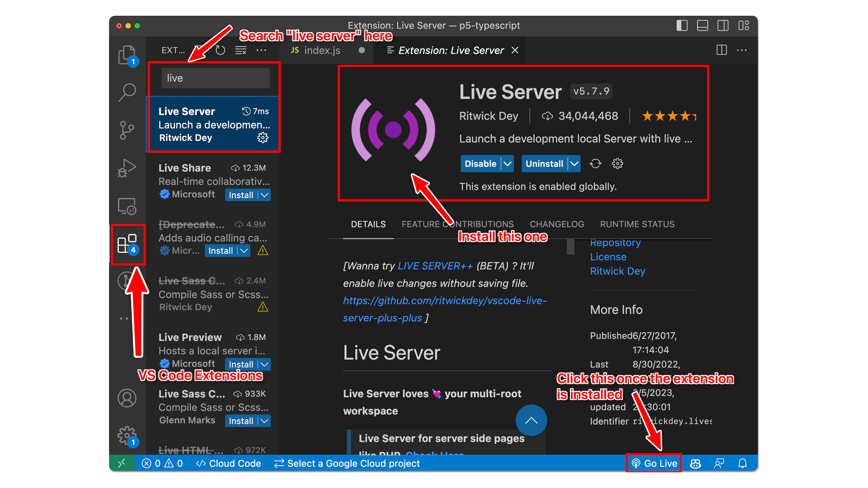
Task: Expand Live Preview Install dropdown arrow
Action: [264, 364]
